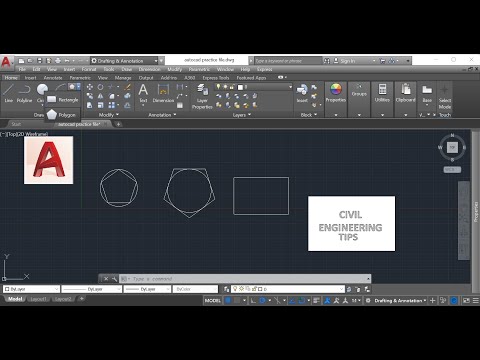Toggle lineweight display in status bar
Image resolution: width=480 pixels, height=360 pixels.
coord(316,300)
